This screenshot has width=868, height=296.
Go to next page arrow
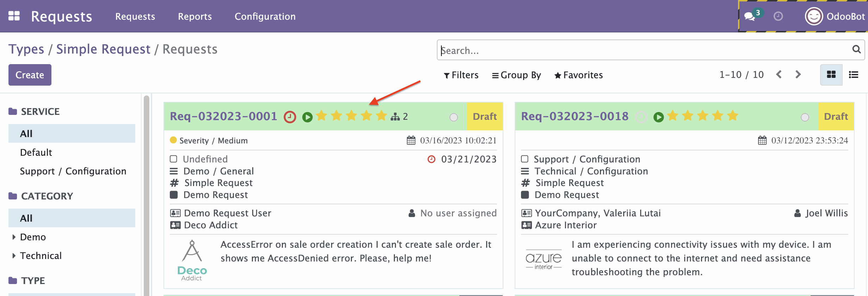(x=798, y=75)
